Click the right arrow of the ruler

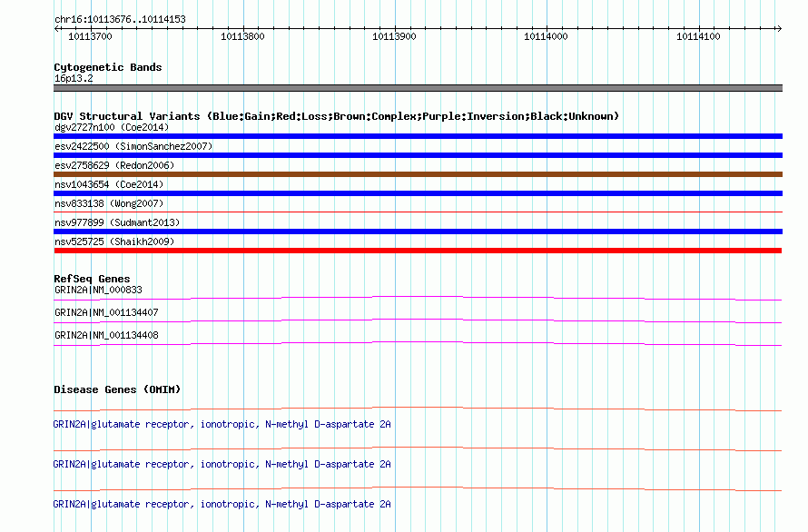click(x=779, y=28)
